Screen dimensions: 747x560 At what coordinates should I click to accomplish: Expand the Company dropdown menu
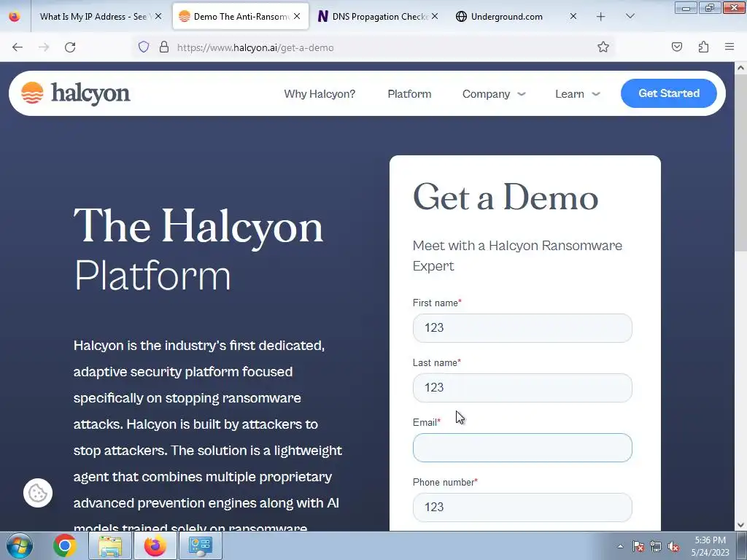coord(494,94)
